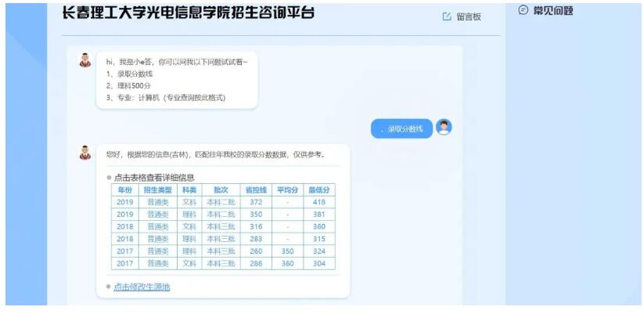Click the 年份 column header

125,189
